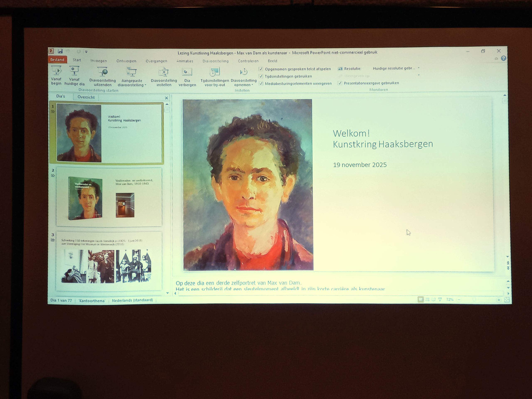The width and height of the screenshot is (532, 399).
Task: Disable Presentatorweergave gebruiken checkbox
Action: tap(340, 83)
